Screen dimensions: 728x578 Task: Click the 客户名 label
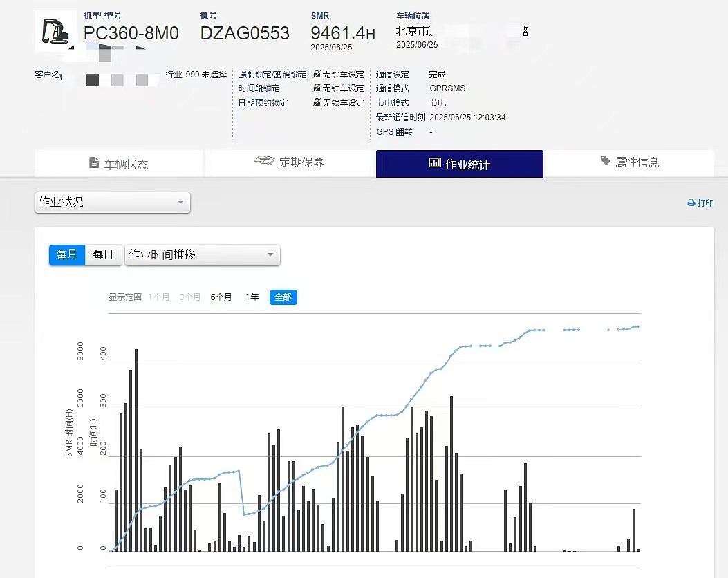coord(48,74)
